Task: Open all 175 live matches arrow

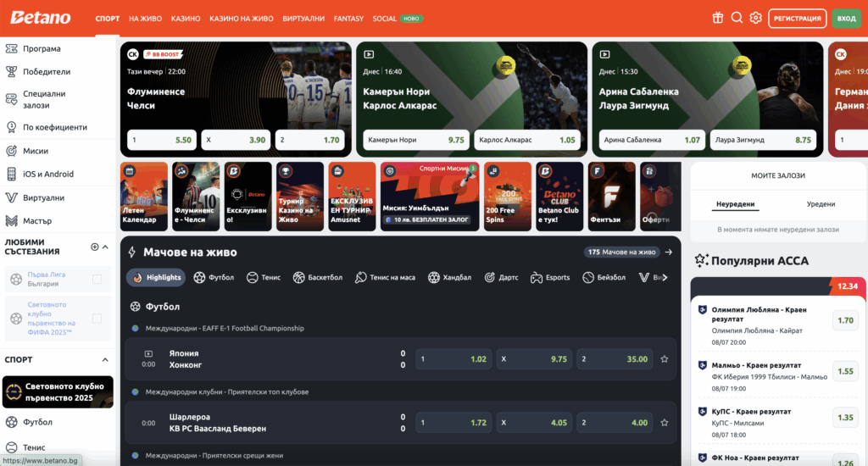Action: coord(669,252)
